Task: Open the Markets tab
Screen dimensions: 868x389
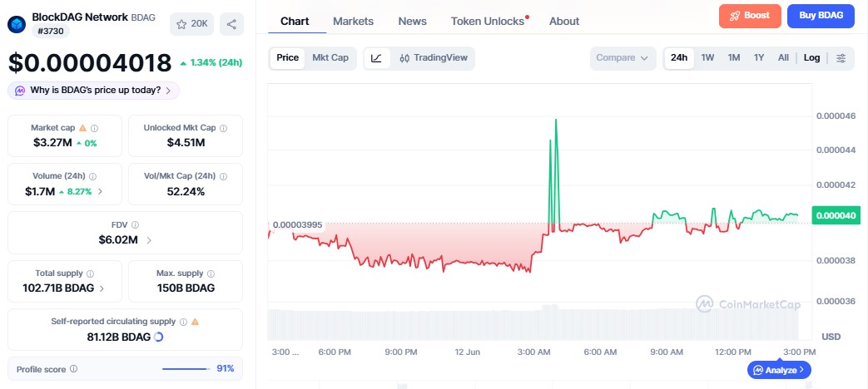Action: (x=353, y=22)
